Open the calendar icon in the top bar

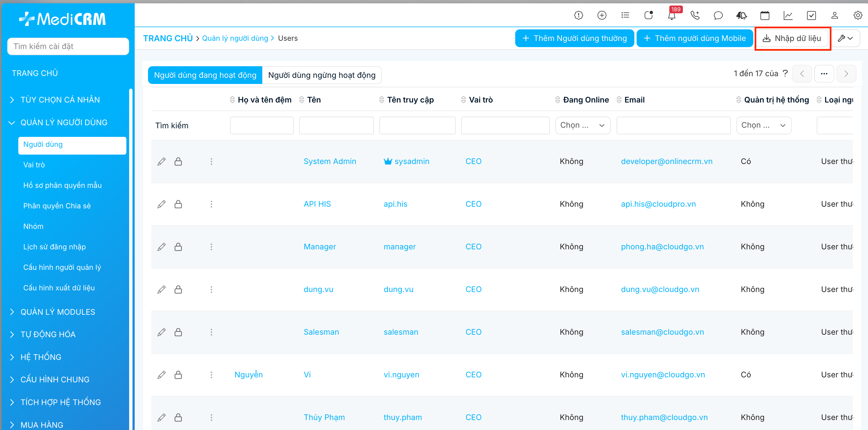[765, 16]
